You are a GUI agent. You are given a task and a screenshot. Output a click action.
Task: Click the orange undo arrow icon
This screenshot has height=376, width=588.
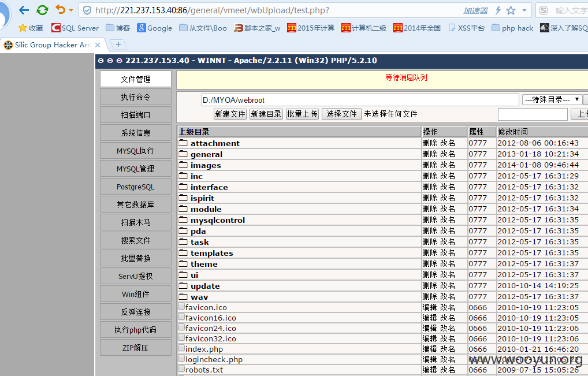click(60, 10)
